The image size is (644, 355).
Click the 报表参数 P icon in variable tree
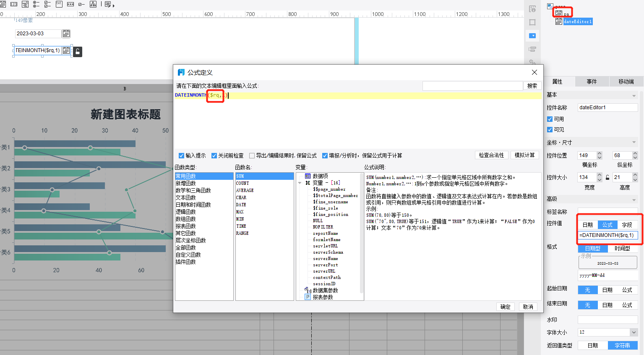coord(308,297)
